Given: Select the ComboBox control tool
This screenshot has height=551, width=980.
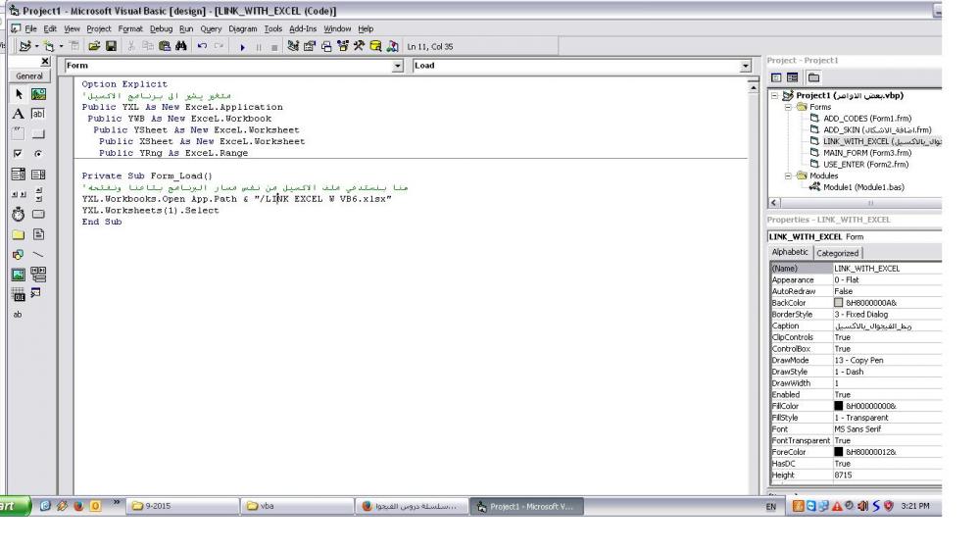Looking at the screenshot, I should coord(18,175).
